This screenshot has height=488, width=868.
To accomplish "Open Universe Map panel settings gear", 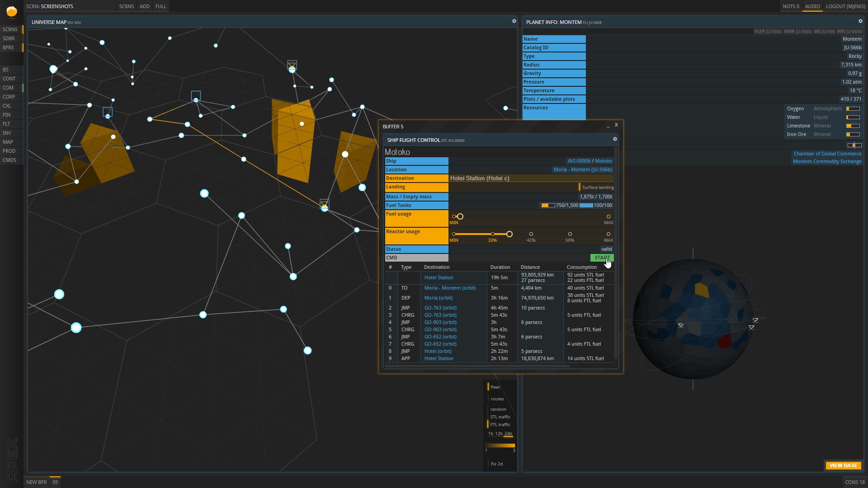I will coord(514,21).
